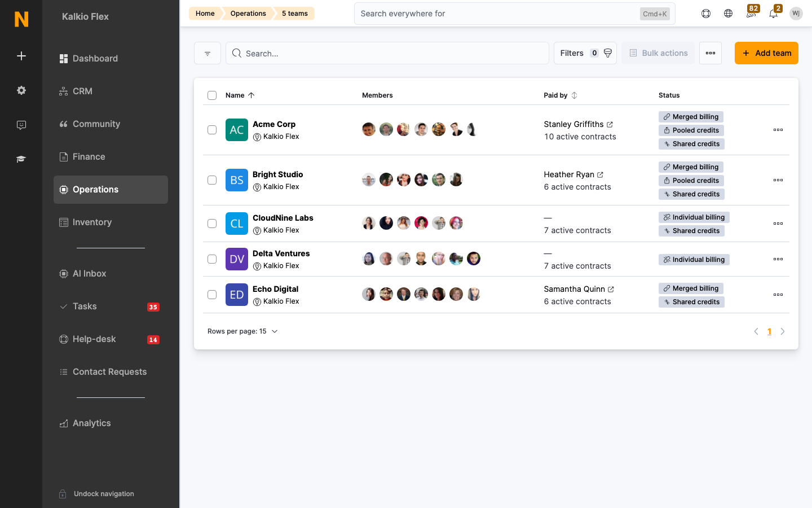Go to next page arrow in pagination

(x=783, y=331)
